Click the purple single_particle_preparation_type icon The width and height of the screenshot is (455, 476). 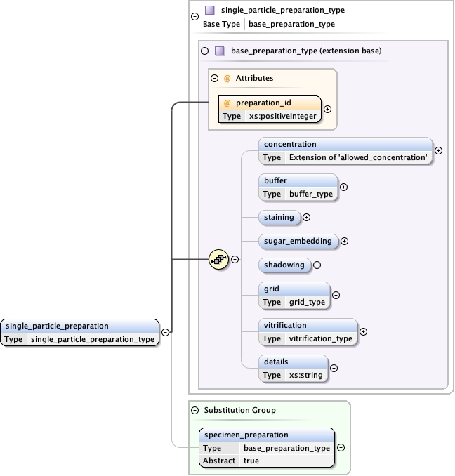click(x=209, y=11)
